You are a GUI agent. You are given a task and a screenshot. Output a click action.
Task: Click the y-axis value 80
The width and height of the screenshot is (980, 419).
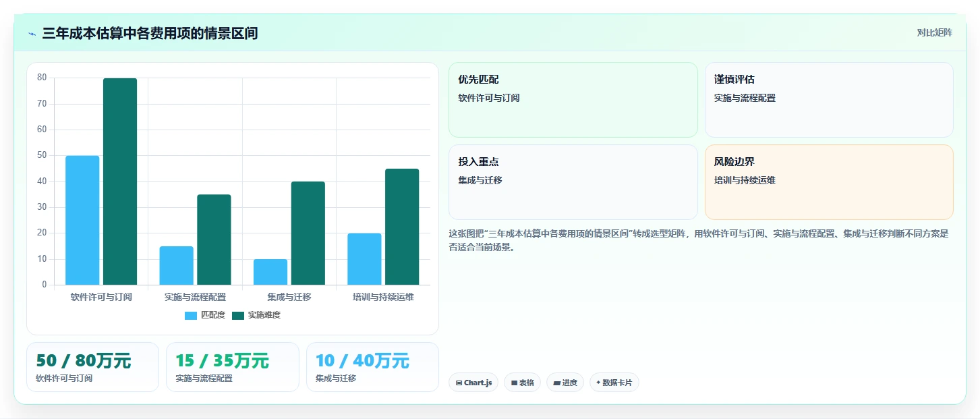point(42,78)
